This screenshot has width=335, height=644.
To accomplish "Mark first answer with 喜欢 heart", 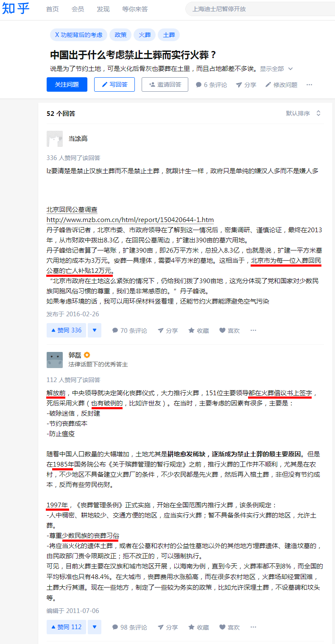I will click(229, 330).
